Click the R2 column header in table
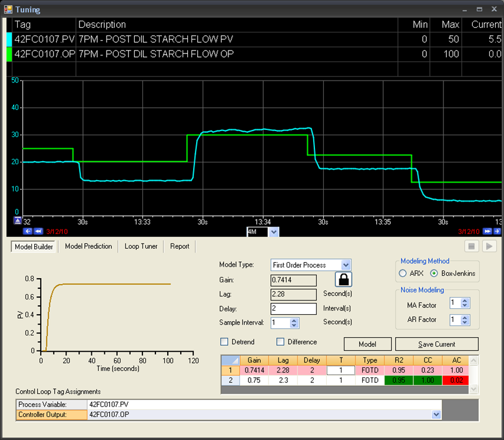Viewport: 504px width, 440px height. pos(399,361)
